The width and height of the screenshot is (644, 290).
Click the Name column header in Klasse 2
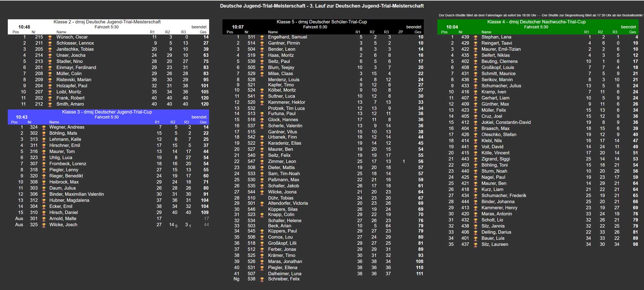[61, 32]
